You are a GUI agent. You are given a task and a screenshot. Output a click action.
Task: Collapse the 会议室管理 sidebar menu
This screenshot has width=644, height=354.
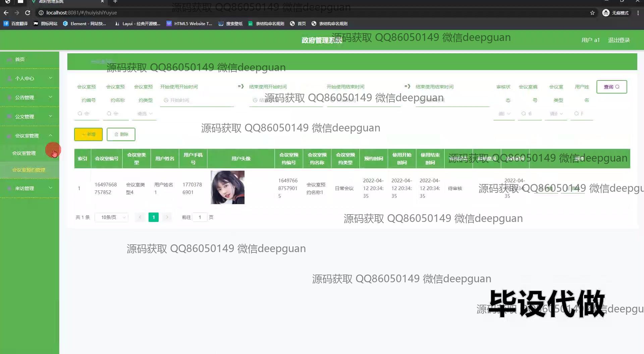point(30,136)
